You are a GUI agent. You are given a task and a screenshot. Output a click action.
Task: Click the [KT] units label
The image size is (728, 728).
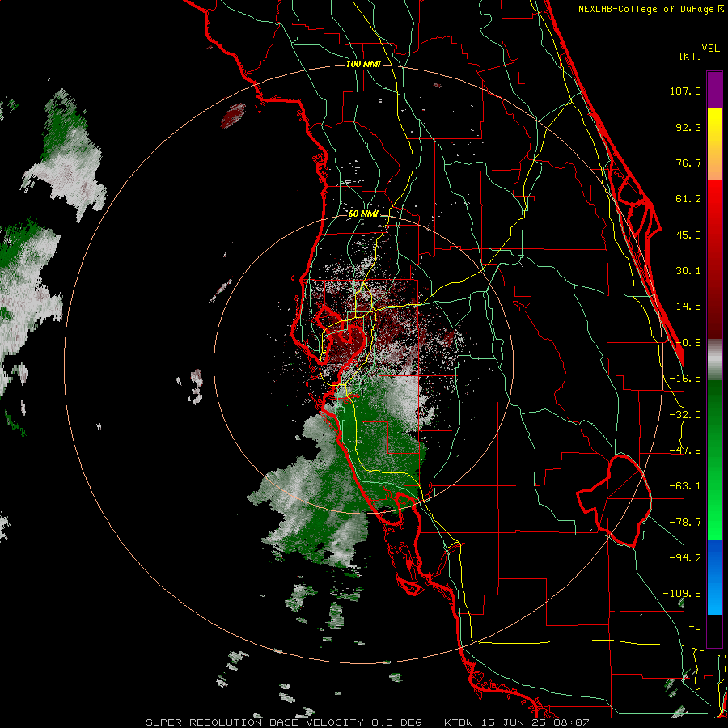click(x=691, y=56)
